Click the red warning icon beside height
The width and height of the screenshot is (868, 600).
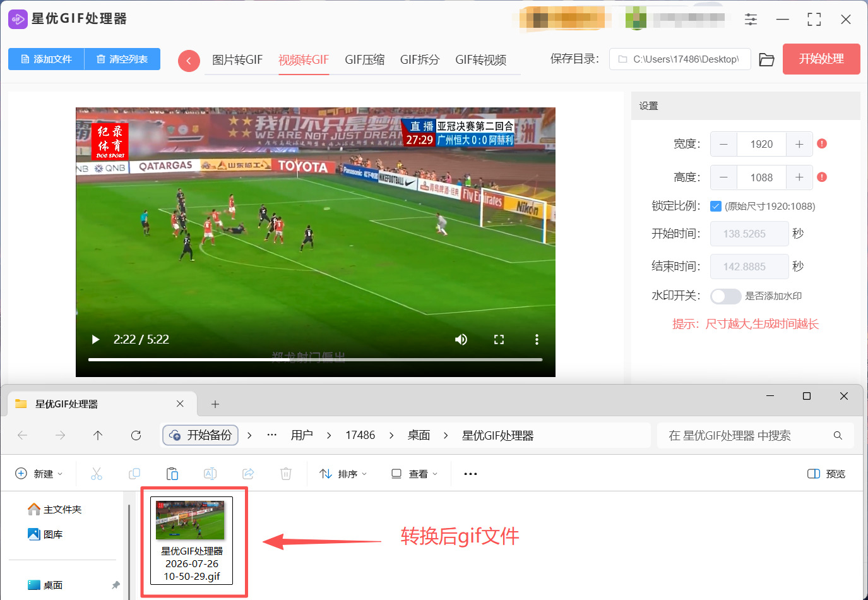[x=822, y=177]
